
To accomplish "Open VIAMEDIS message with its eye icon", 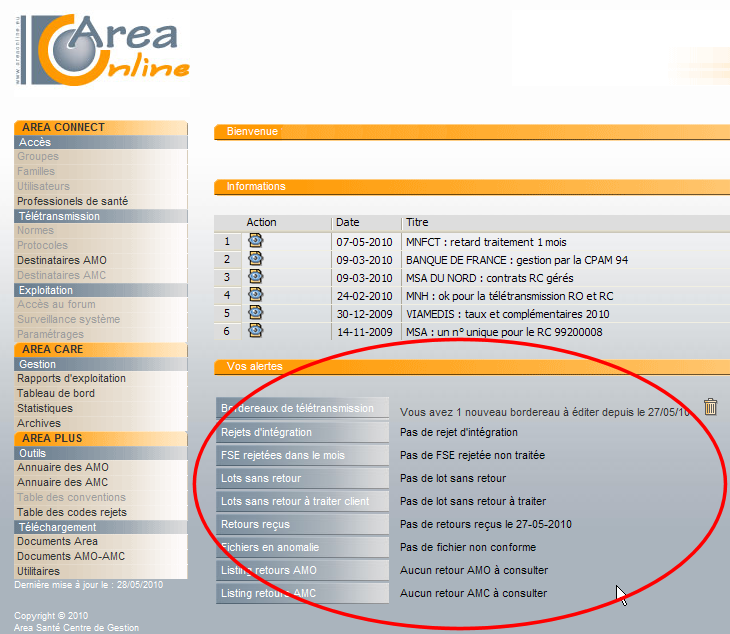I will click(255, 312).
